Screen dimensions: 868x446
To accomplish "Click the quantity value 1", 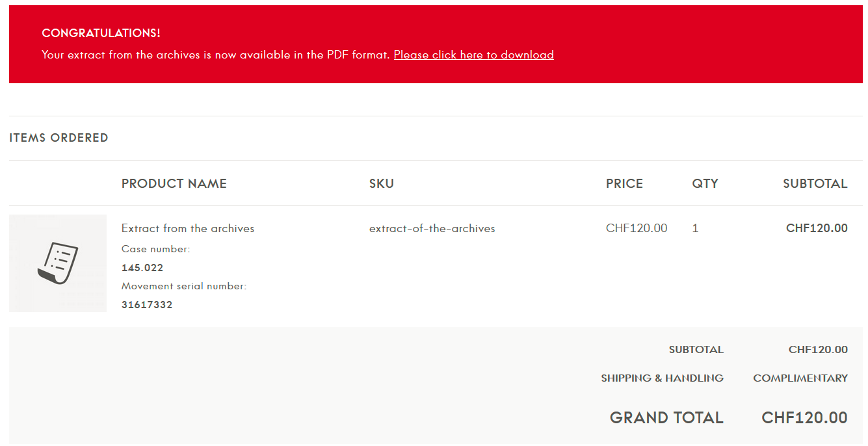I will pos(695,228).
